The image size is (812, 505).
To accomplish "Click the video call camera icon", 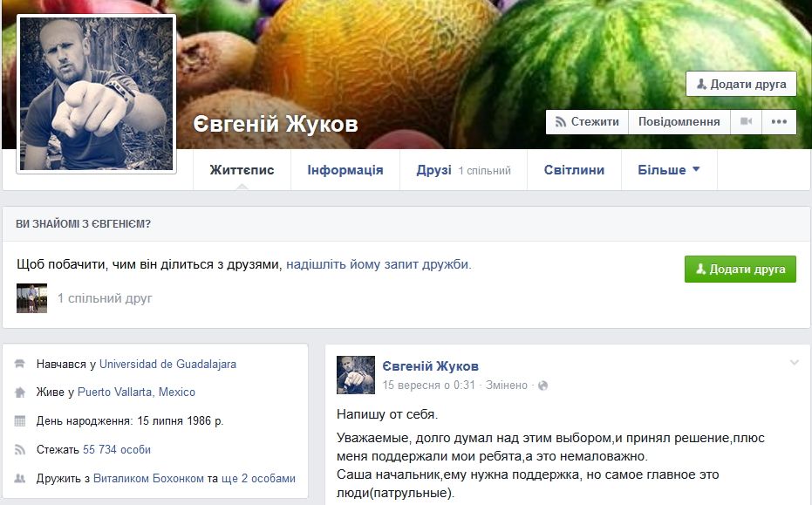I will click(x=747, y=122).
